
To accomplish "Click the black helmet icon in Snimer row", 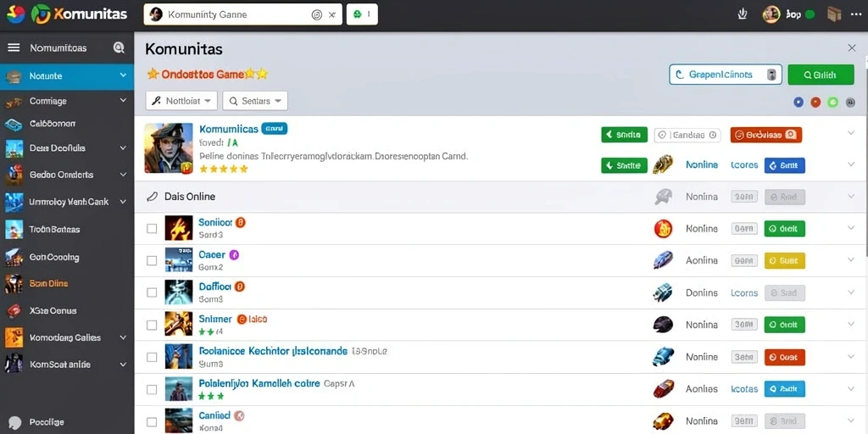I will coord(663,325).
